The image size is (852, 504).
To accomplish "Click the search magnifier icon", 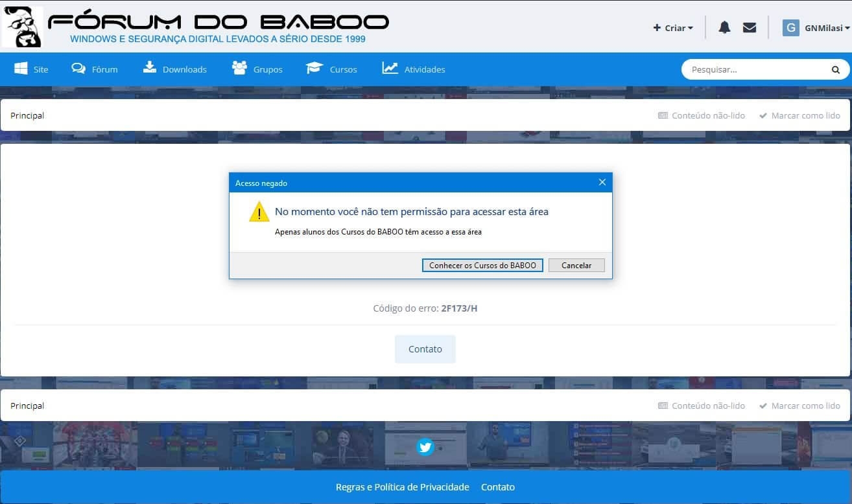I will pyautogui.click(x=835, y=69).
